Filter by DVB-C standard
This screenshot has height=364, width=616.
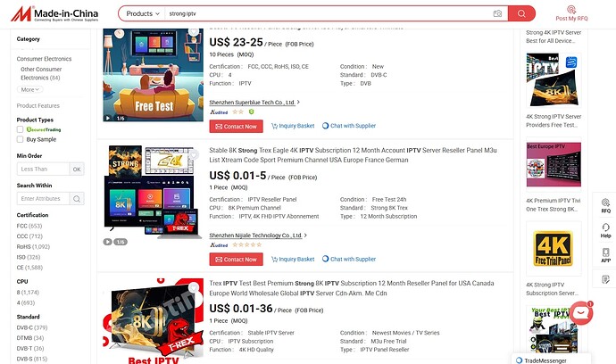(x=32, y=327)
